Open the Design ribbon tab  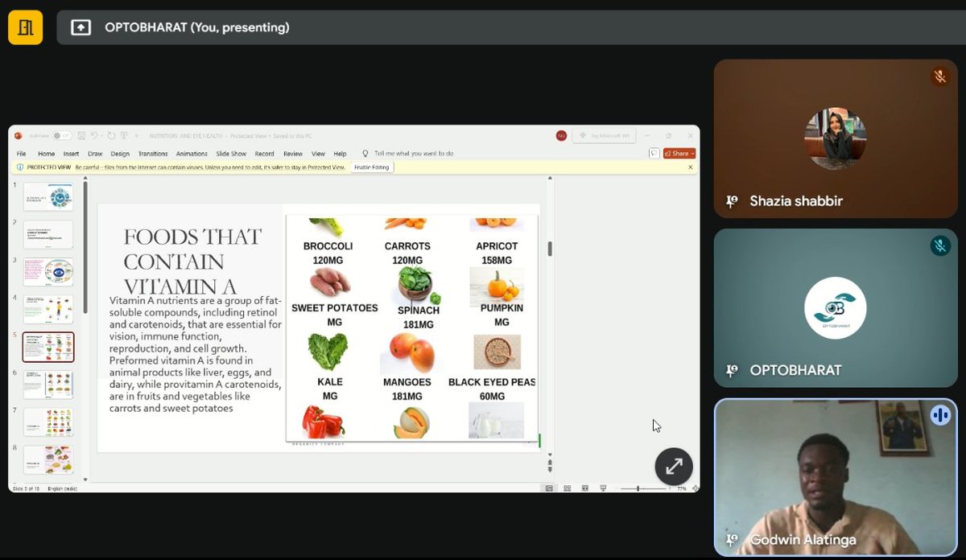[120, 154]
